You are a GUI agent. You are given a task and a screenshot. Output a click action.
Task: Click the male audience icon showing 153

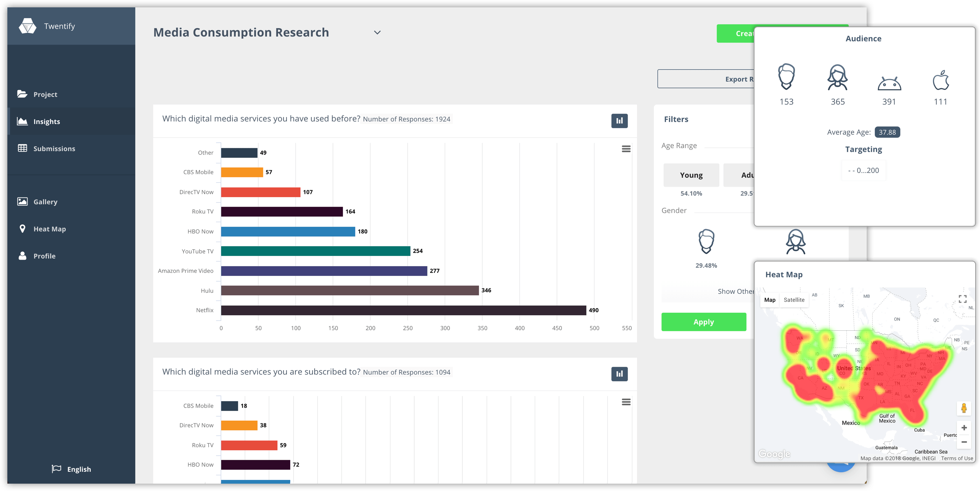coord(786,77)
